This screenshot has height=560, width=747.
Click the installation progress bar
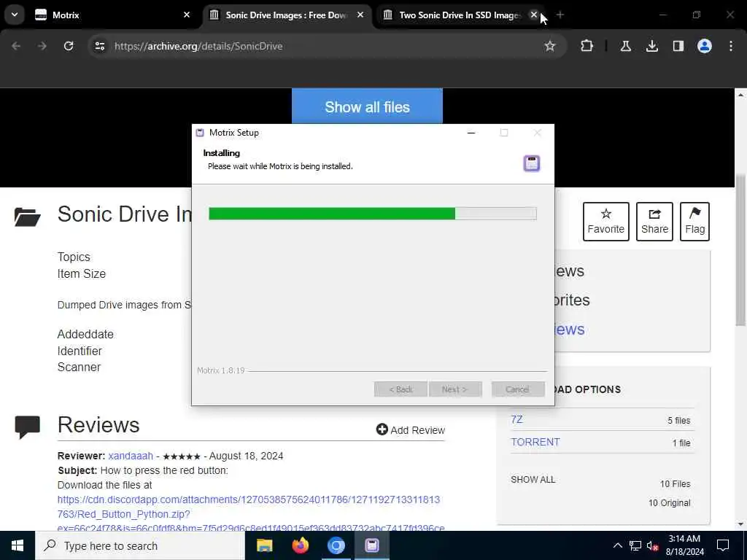373,214
